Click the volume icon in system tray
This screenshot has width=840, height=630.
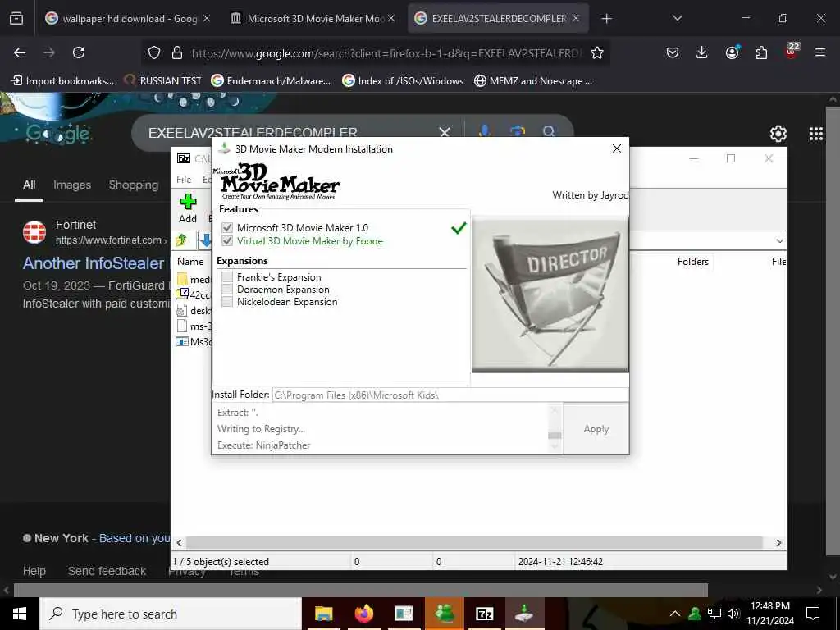(x=733, y=614)
